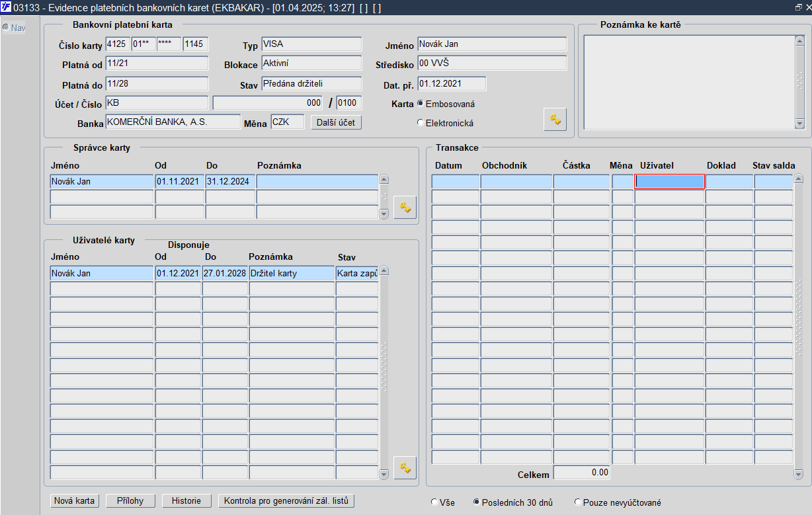The height and width of the screenshot is (515, 812).
Task: Click the key icon in Uživatelé karty panel
Action: click(x=405, y=468)
